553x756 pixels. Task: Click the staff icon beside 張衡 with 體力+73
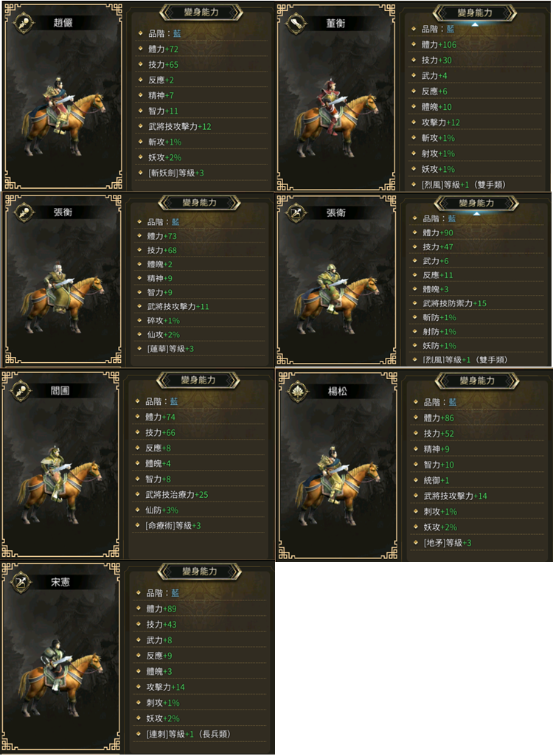(24, 212)
